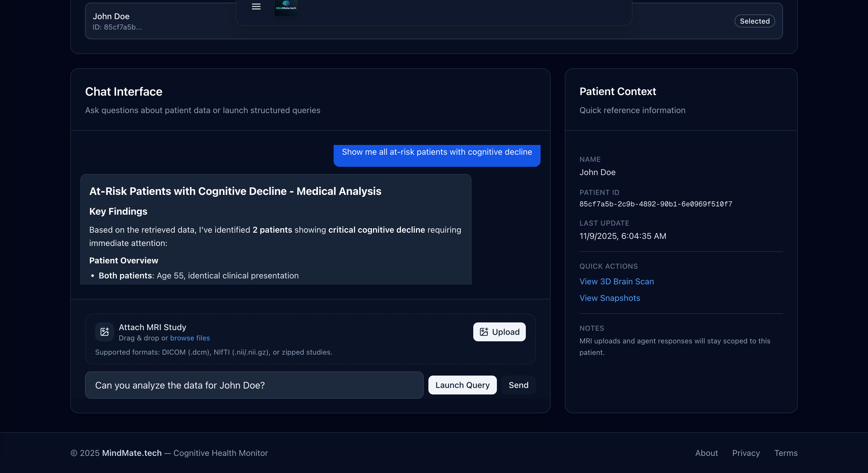Open View Snapshots quick action
The image size is (868, 473).
tap(610, 298)
